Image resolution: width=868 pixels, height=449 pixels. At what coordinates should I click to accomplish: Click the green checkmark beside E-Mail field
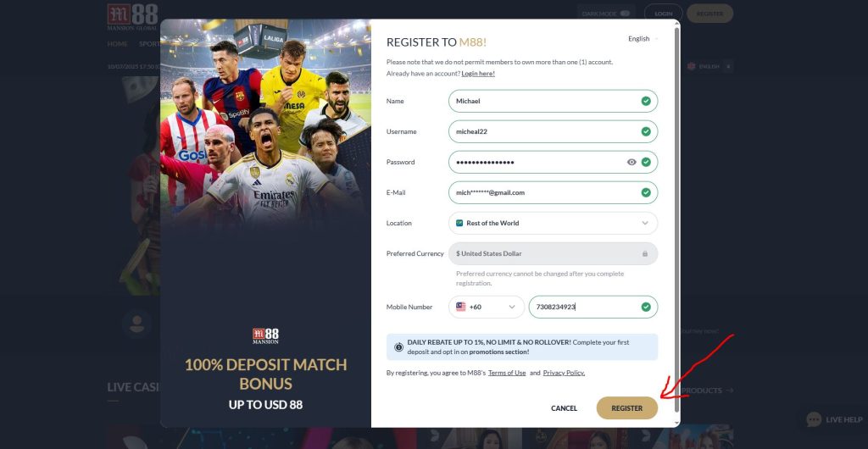pos(646,192)
